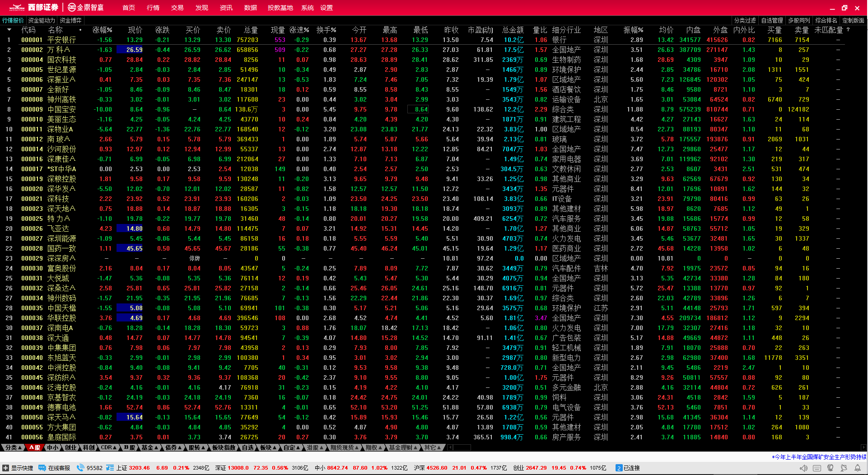Expand the 分类 category tab menu
The width and height of the screenshot is (868, 475).
[13, 447]
